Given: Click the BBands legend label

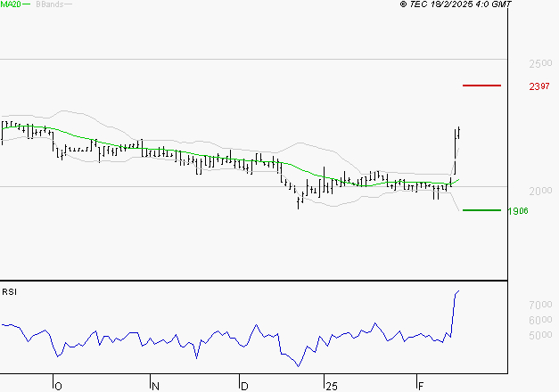Looking at the screenshot, I should [50, 4].
